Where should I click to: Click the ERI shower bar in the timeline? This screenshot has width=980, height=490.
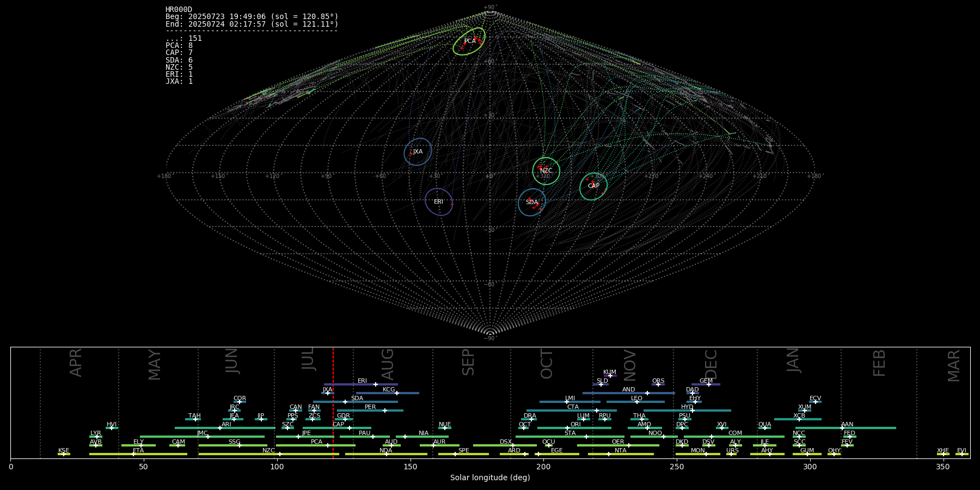(361, 384)
